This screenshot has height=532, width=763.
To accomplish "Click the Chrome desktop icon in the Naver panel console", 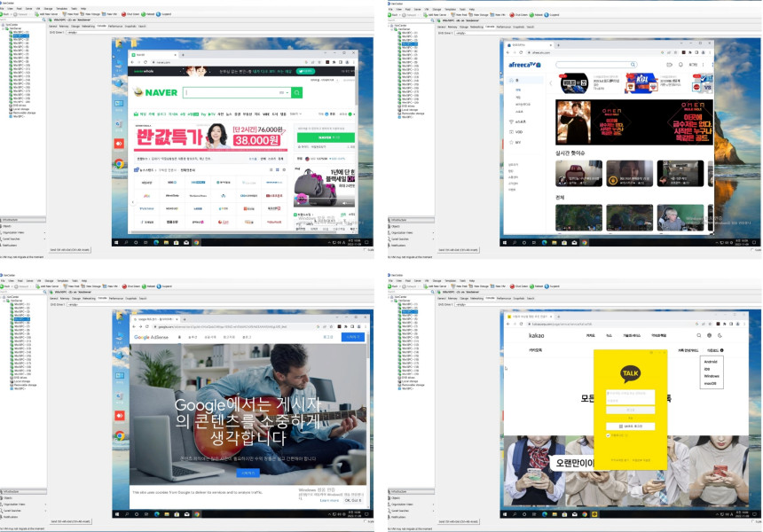I will (x=119, y=163).
